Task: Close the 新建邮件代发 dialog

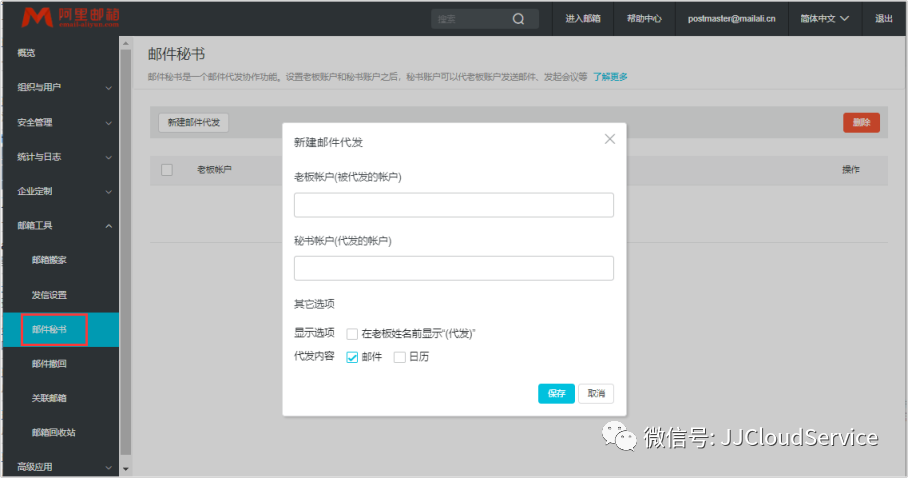Action: pos(610,139)
